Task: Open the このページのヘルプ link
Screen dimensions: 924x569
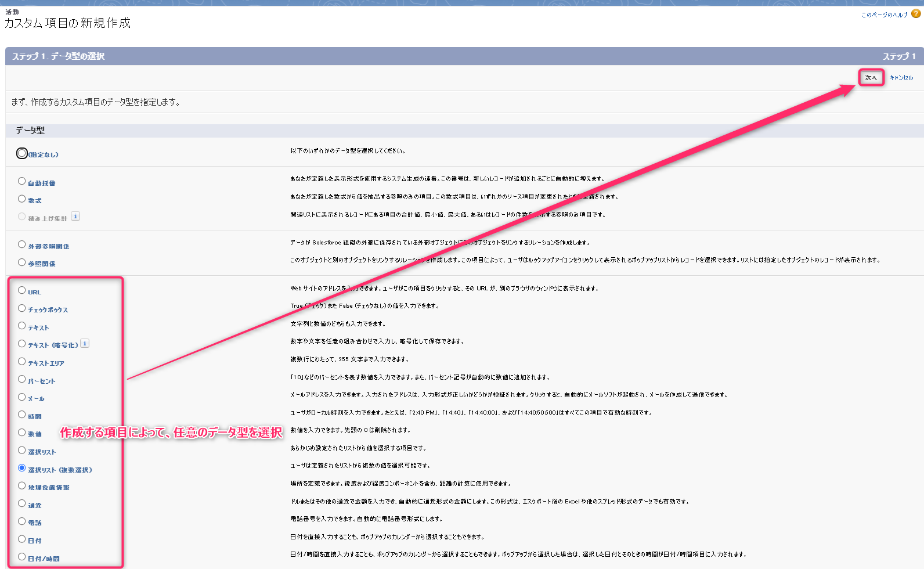Action: (885, 15)
